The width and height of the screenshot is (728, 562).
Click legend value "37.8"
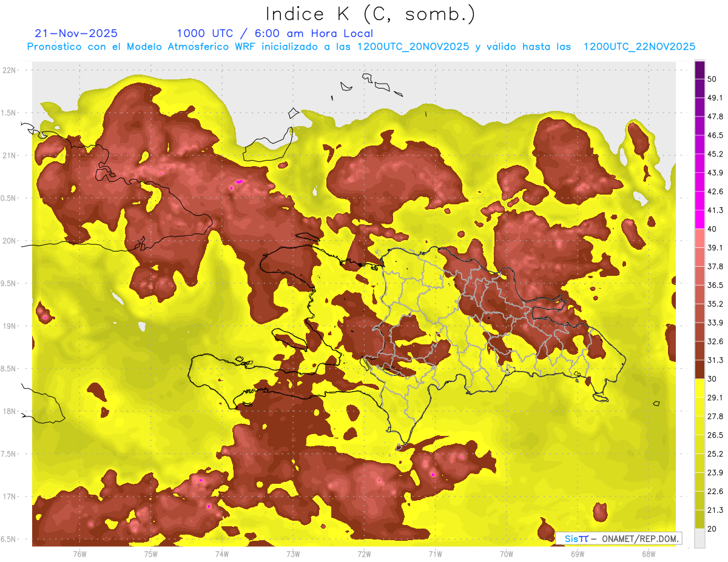tap(715, 266)
